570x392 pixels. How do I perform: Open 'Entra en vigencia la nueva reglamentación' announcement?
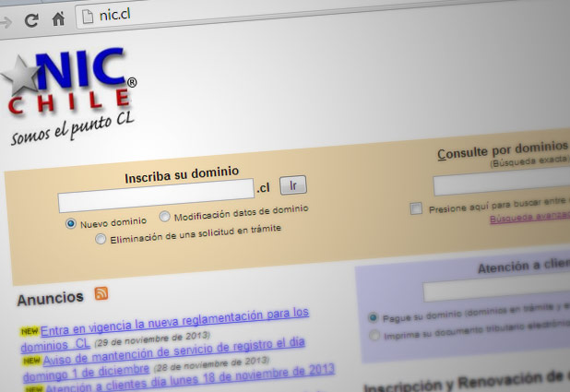(x=175, y=322)
